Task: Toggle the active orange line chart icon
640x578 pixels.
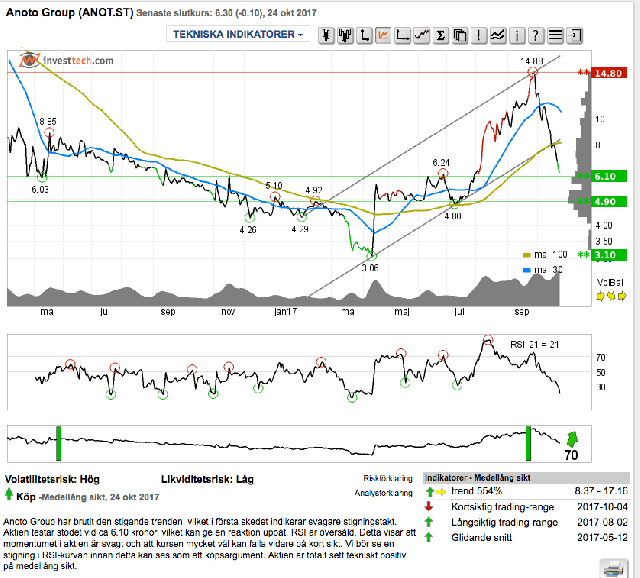Action: (383, 35)
